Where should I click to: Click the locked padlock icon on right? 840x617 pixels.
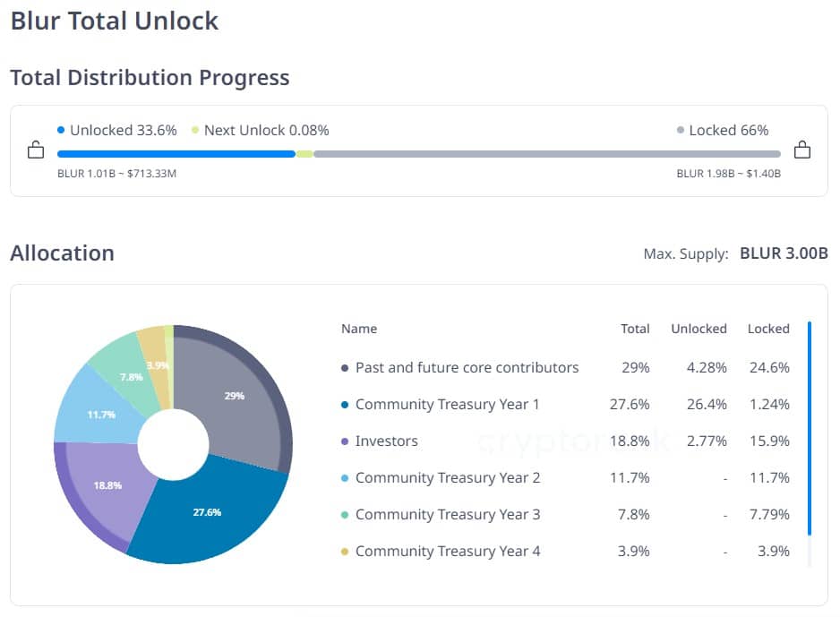pos(802,150)
